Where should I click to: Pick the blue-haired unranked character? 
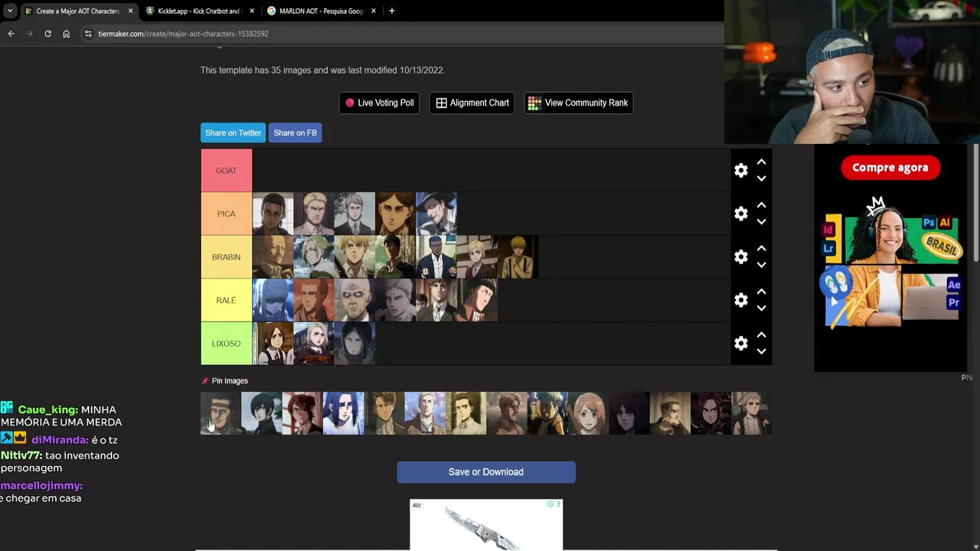[343, 413]
